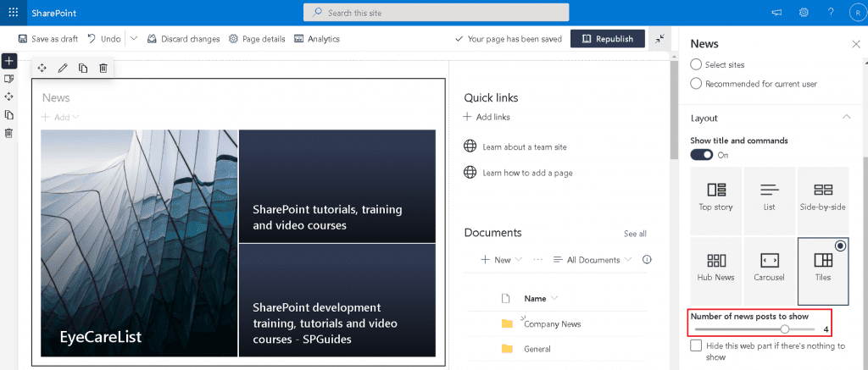Open SharePoint development training SPGuides tile
The width and height of the screenshot is (868, 370).
(x=337, y=301)
